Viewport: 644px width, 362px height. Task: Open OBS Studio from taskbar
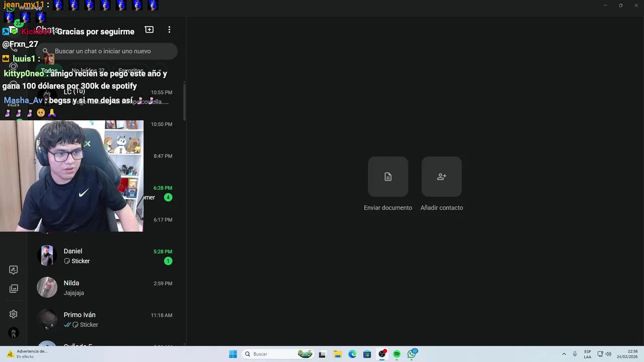point(382,354)
